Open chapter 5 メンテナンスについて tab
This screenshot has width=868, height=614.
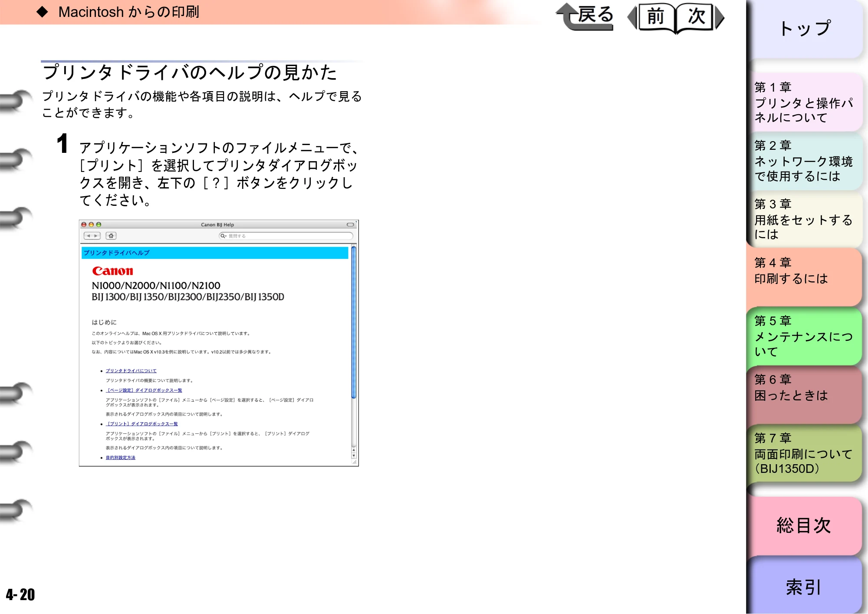(x=805, y=336)
